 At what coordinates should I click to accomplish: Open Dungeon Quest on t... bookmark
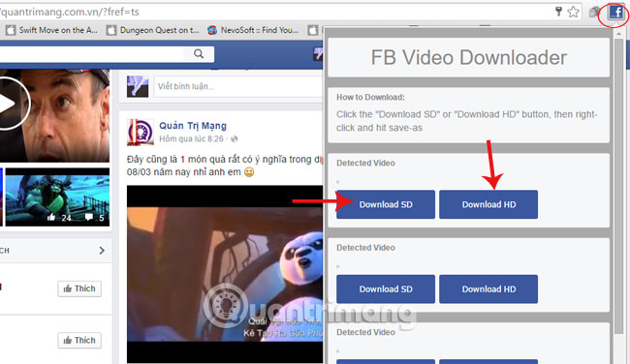153,30
